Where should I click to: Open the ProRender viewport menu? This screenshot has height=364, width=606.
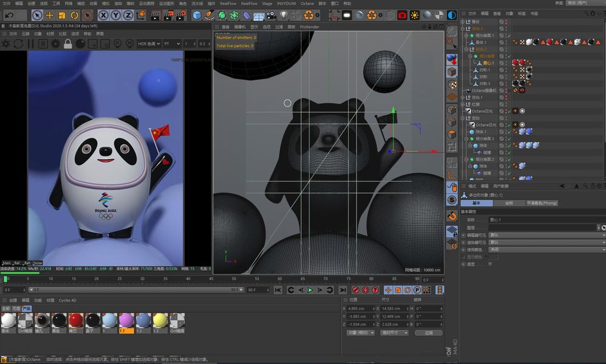310,27
